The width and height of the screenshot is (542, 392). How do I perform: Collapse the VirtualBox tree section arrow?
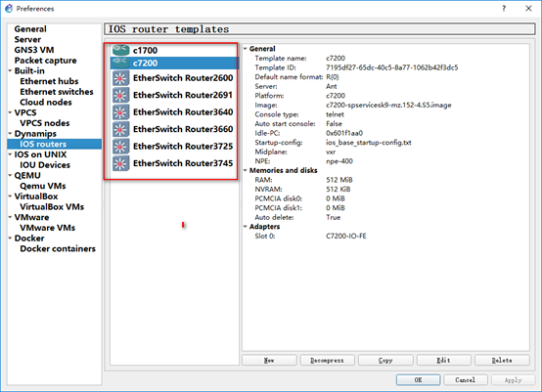click(10, 196)
